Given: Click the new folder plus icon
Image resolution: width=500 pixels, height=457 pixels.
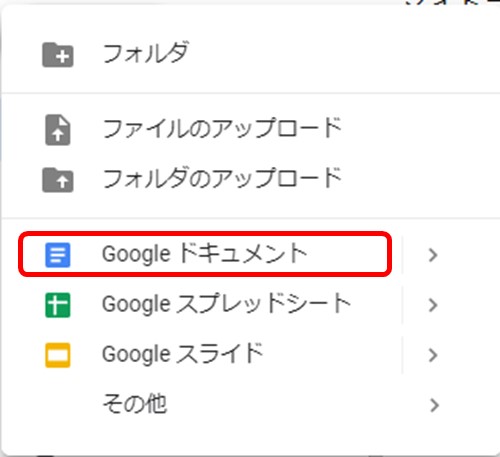Looking at the screenshot, I should pos(58,55).
